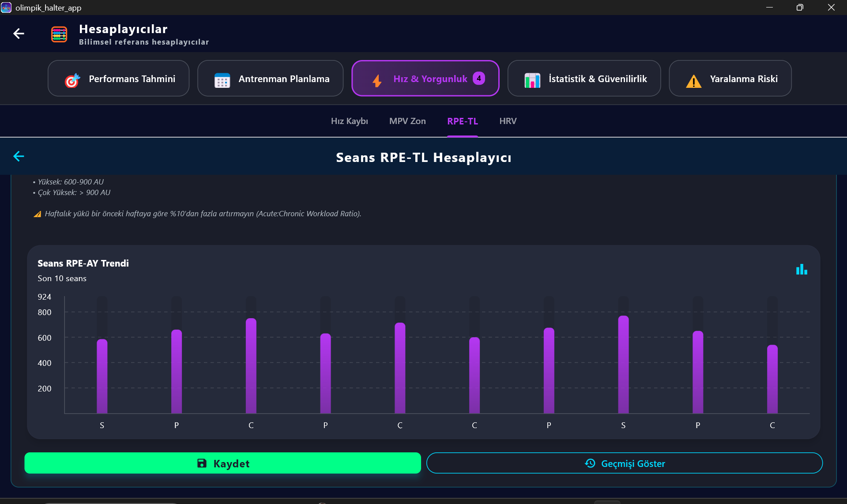Click the history clock icon in Geçmişi Göster
The height and width of the screenshot is (504, 847).
[x=590, y=463]
